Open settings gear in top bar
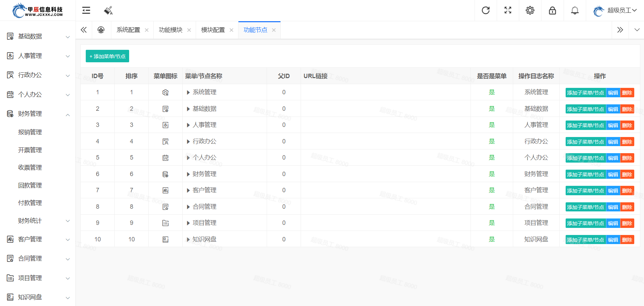The height and width of the screenshot is (306, 644). (530, 10)
